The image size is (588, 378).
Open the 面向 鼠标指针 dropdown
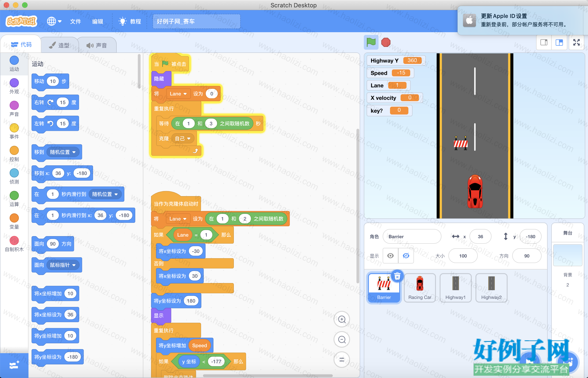point(63,265)
